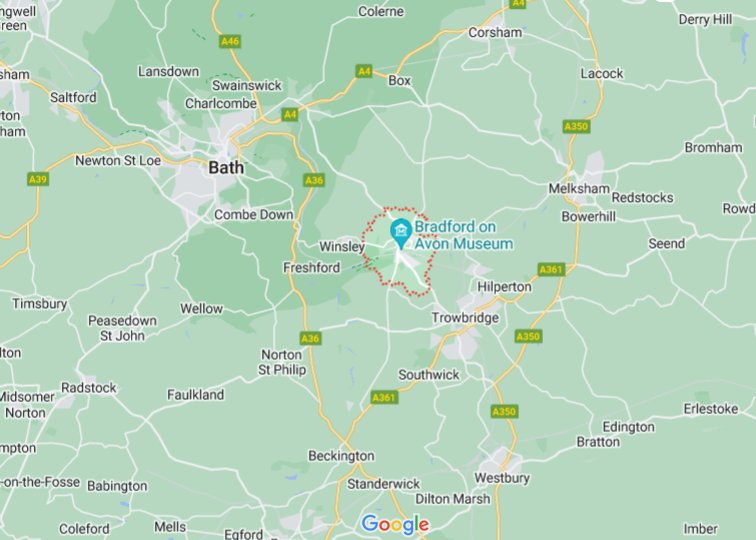Click the A350 shield near Lacock
This screenshot has width=756, height=540.
click(x=576, y=127)
